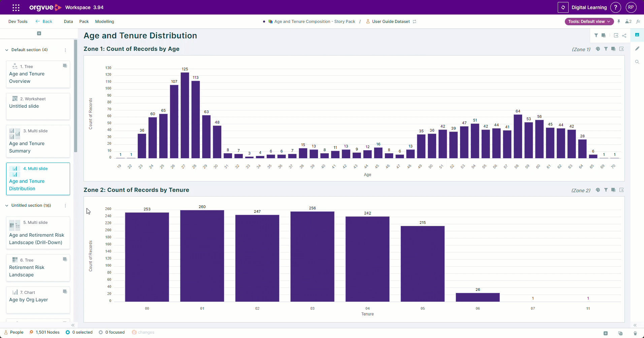Open the Modelling menu
This screenshot has height=338, width=644.
coord(104,22)
